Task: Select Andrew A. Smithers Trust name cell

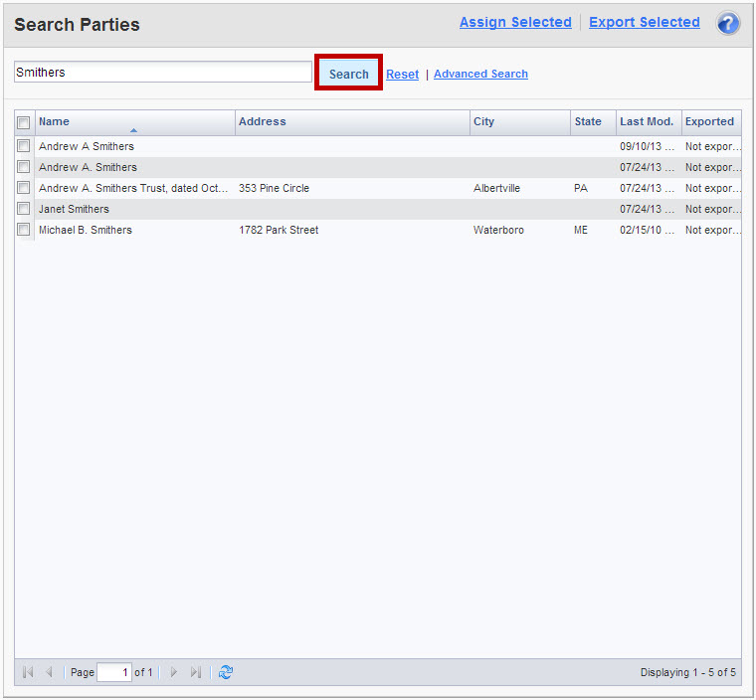Action: (135, 188)
